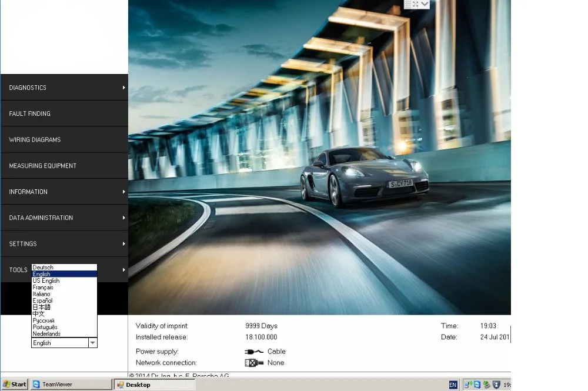Click the power supply cable plug icon

[253, 352]
